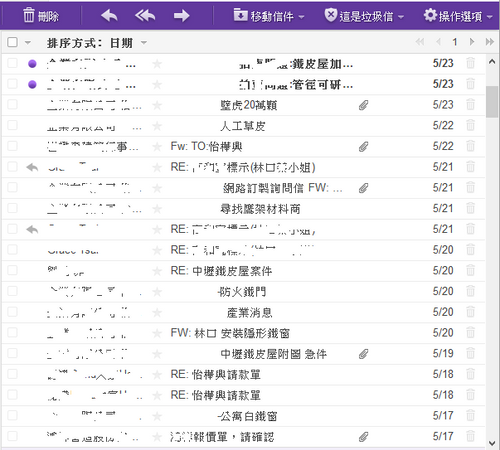Star the 防火鐵門 mail
The height and width of the screenshot is (450, 500).
pos(157,292)
